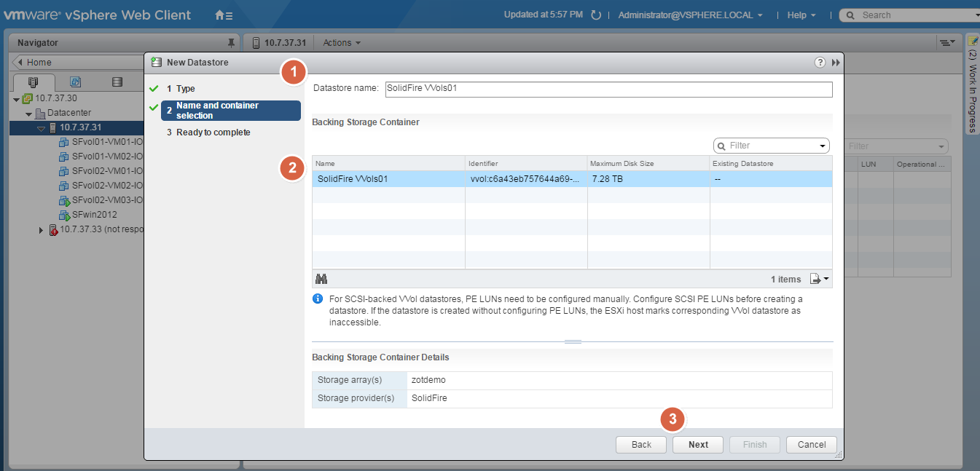Viewport: 980px width, 471px height.
Task: Sort containers by Name column
Action: pyautogui.click(x=388, y=164)
